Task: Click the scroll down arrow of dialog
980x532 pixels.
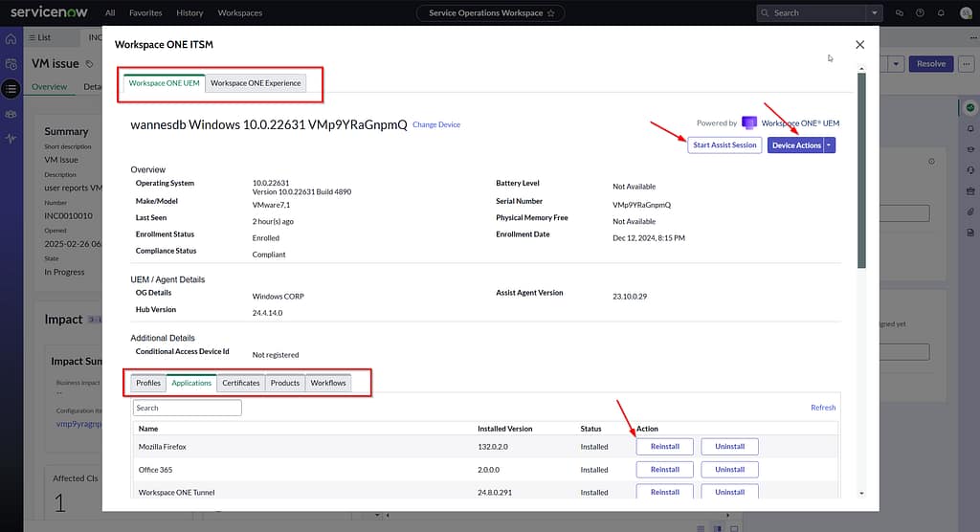Action: coord(861,493)
